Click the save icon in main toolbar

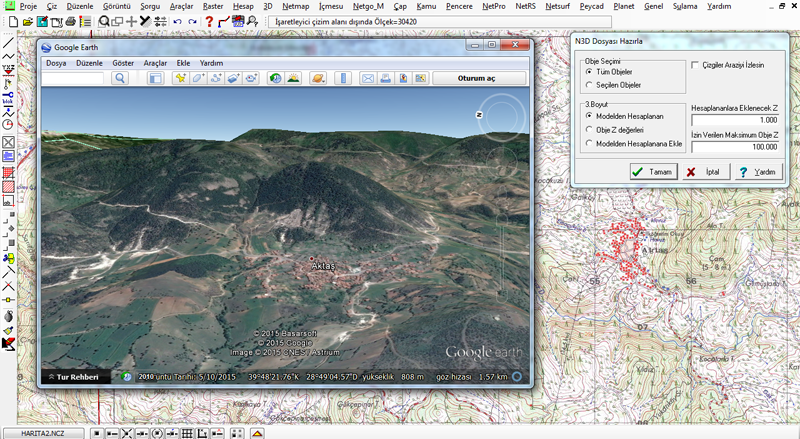42,21
